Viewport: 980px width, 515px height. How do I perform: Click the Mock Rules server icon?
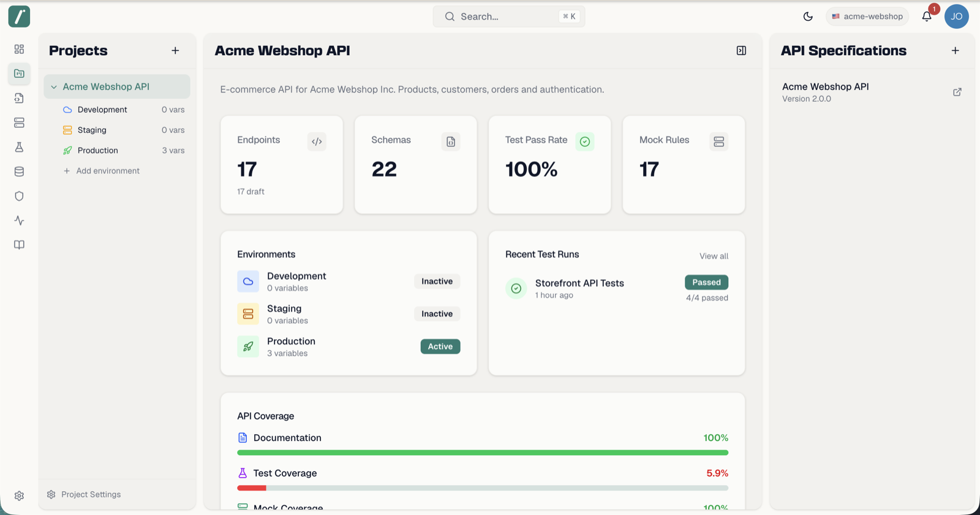[718, 141]
